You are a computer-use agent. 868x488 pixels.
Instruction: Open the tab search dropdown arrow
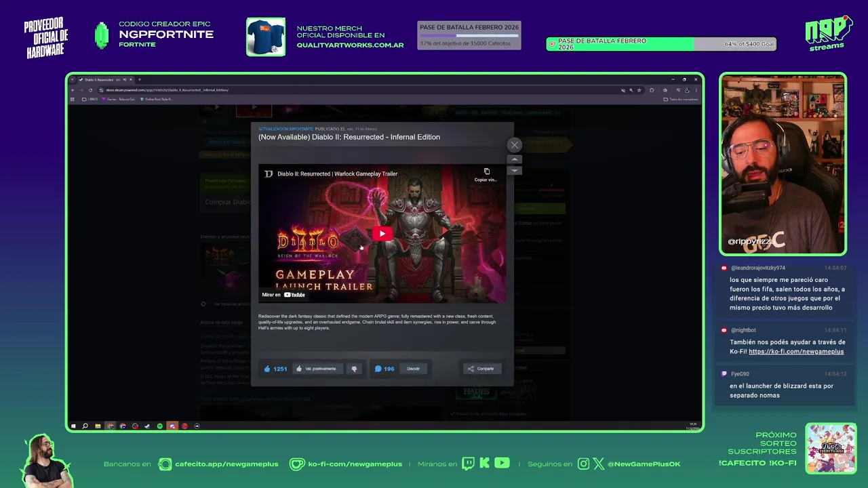click(x=73, y=79)
